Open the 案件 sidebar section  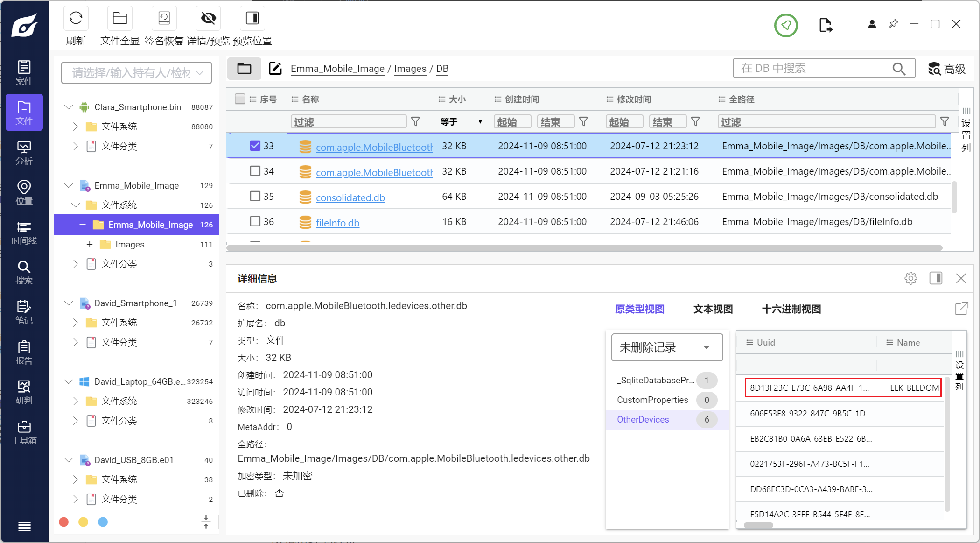pos(24,73)
